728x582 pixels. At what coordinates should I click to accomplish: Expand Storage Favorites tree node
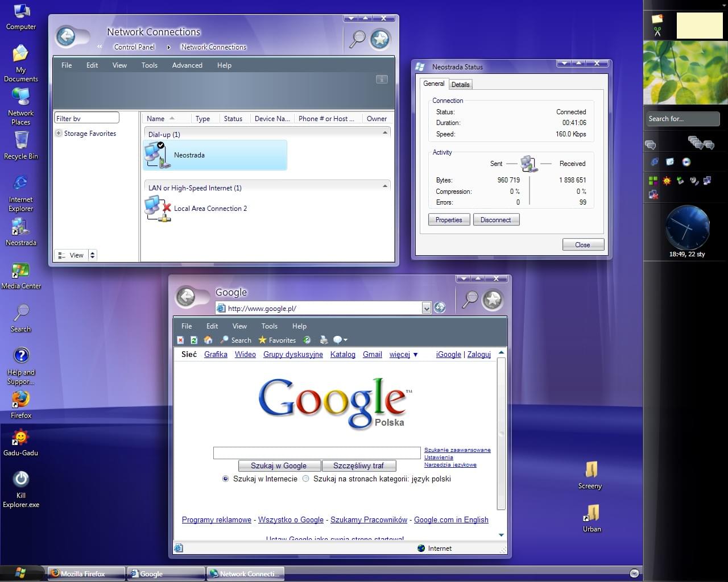(59, 134)
